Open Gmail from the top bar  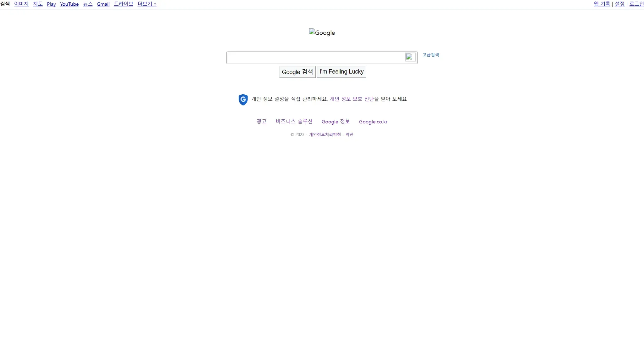103,4
